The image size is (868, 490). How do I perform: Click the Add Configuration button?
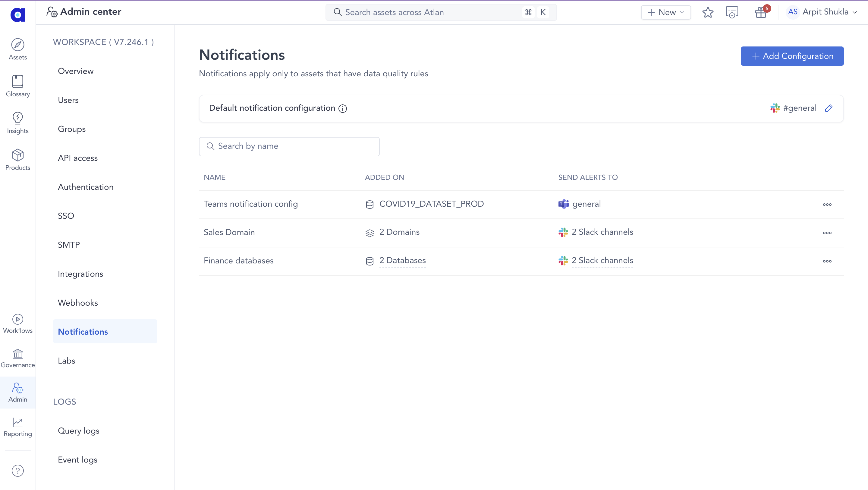coord(792,56)
